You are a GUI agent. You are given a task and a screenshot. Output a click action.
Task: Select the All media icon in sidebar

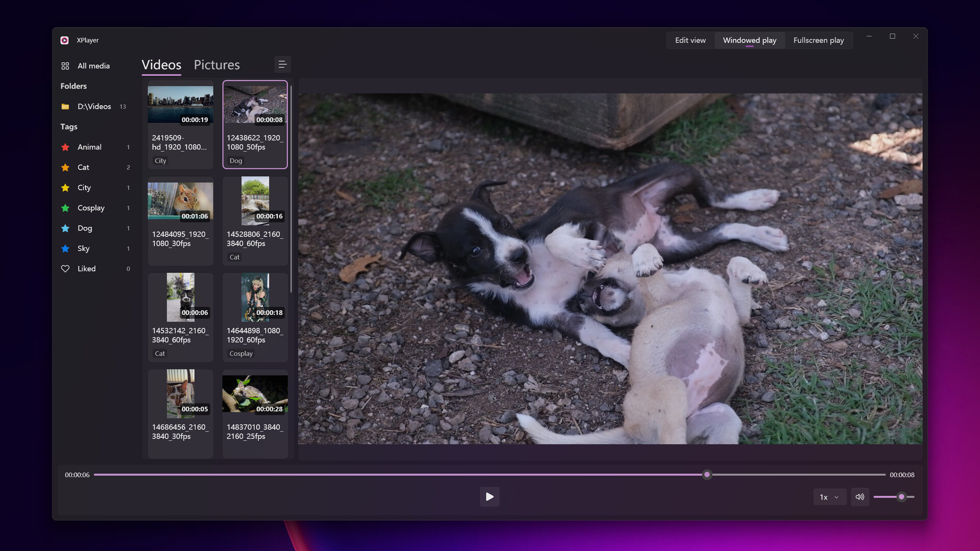(65, 66)
